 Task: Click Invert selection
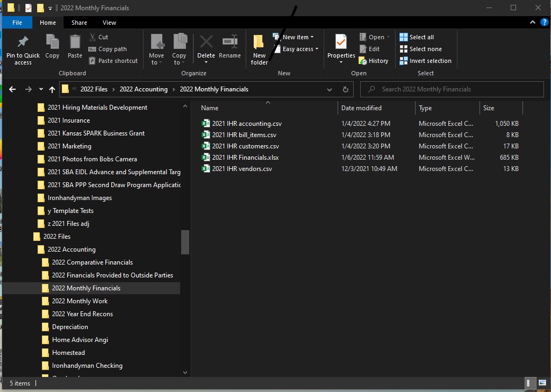(x=425, y=61)
